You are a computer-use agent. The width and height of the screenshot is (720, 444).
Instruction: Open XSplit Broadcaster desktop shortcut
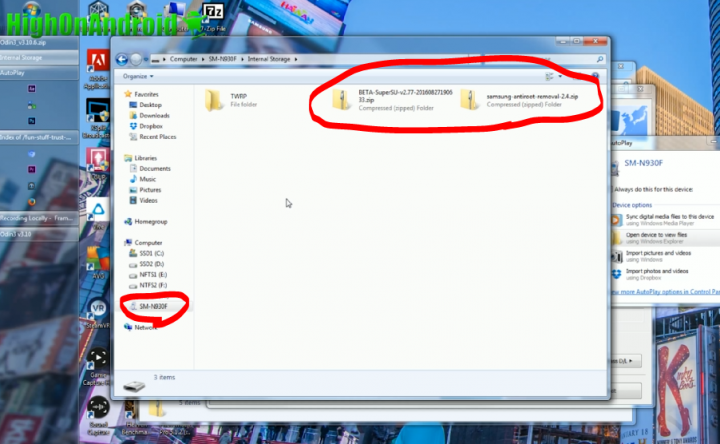97,118
